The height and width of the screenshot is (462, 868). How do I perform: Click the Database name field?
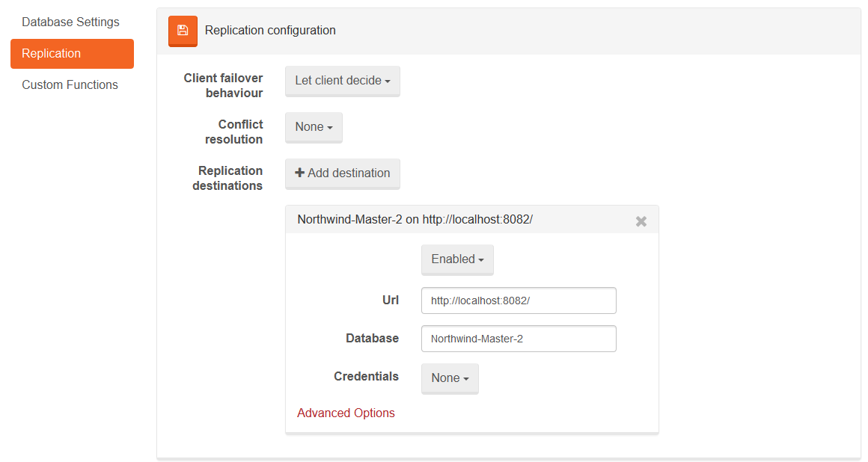click(x=519, y=339)
